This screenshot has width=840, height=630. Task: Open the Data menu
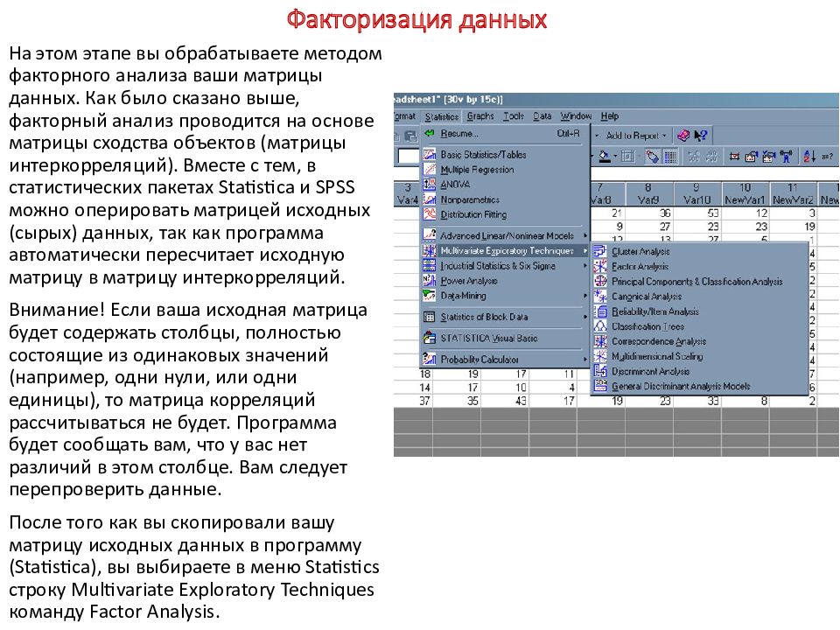542,116
